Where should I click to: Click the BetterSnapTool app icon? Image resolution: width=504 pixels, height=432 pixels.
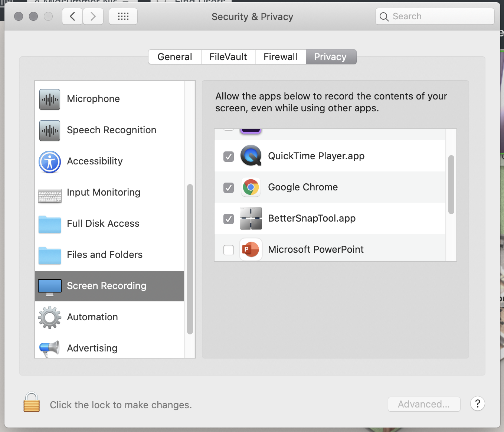tap(251, 219)
